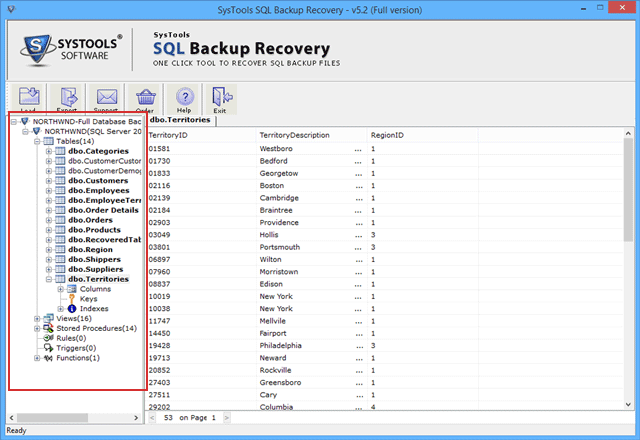Expand the dbo.Categories table node
The image size is (640, 440).
[x=49, y=151]
